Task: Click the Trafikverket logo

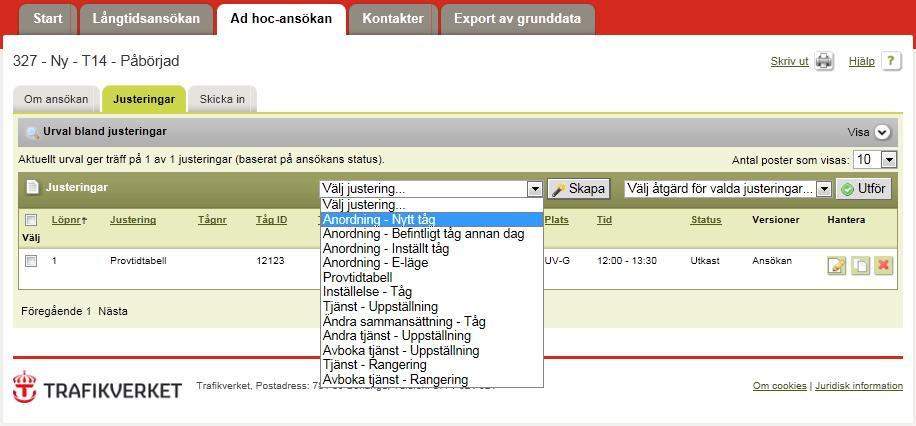Action: point(98,387)
